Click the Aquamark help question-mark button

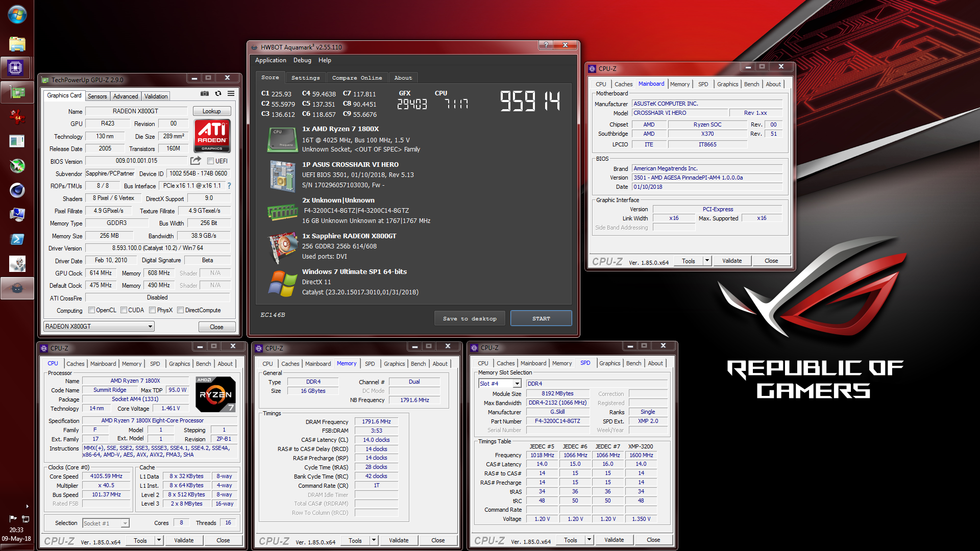pos(546,45)
